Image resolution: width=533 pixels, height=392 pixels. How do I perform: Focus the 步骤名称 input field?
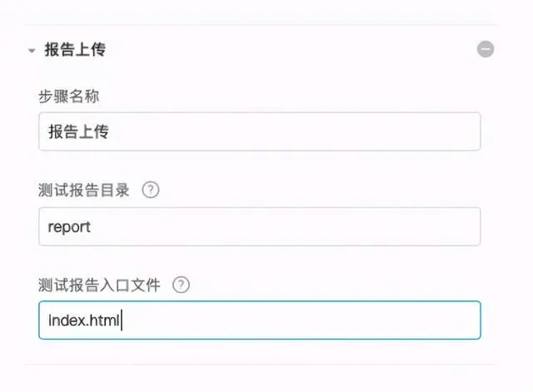259,131
